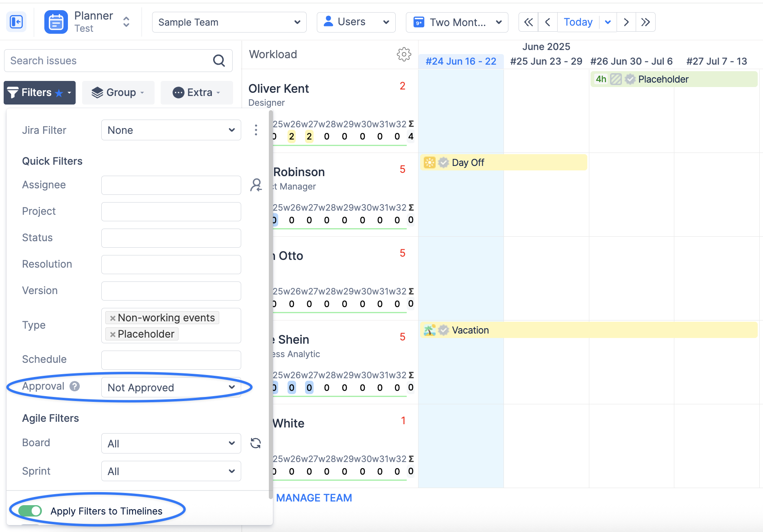The image size is (763, 532).
Task: Remove Placeholder type tag
Action: [113, 334]
